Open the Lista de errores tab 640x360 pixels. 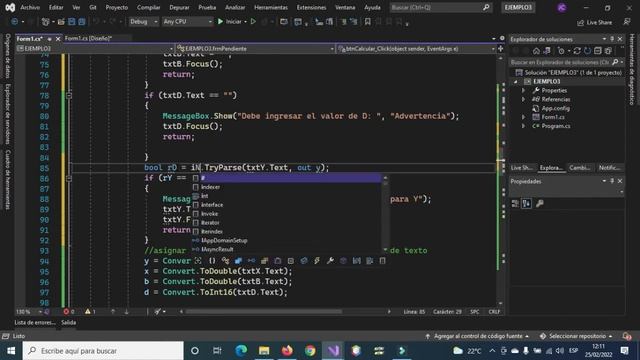[x=35, y=322]
